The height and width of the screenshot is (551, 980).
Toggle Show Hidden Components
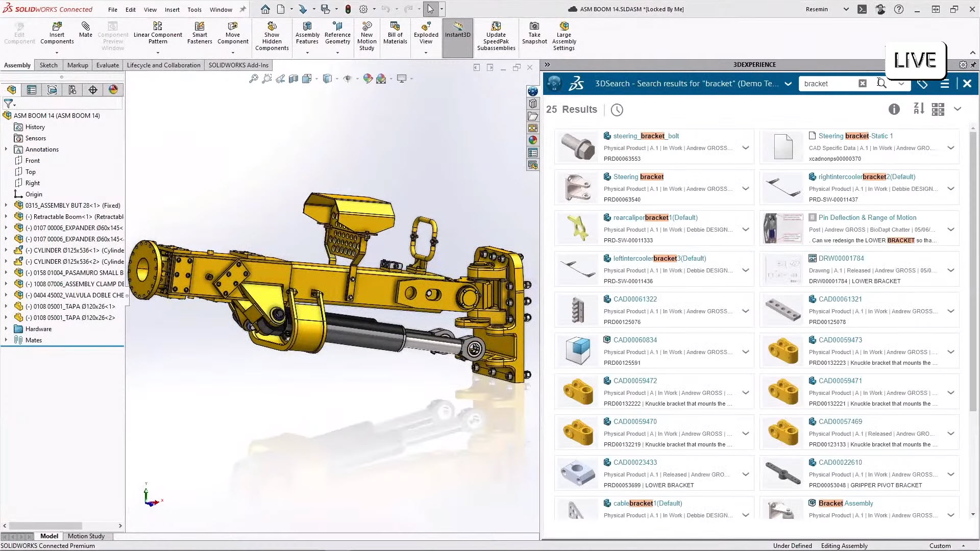point(272,33)
